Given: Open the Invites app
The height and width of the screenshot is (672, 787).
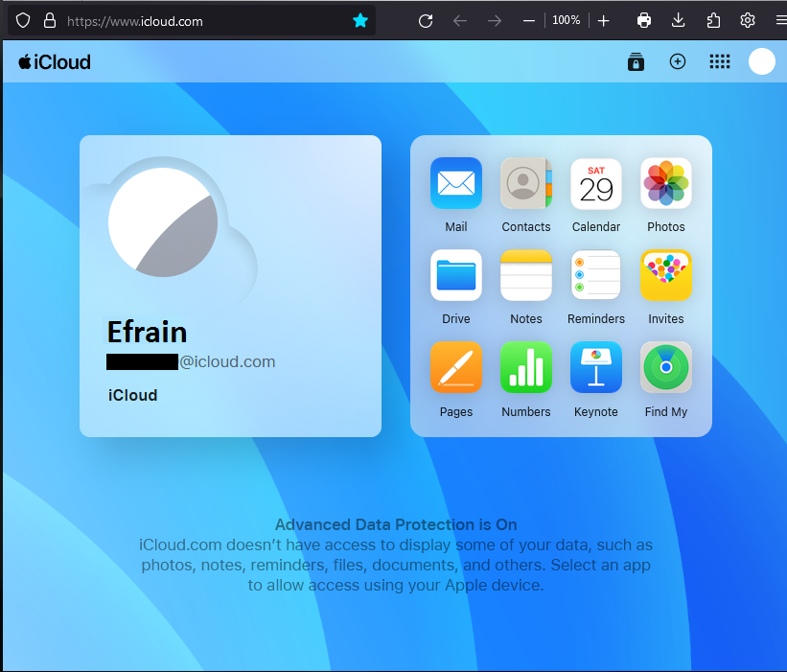Looking at the screenshot, I should tap(665, 275).
